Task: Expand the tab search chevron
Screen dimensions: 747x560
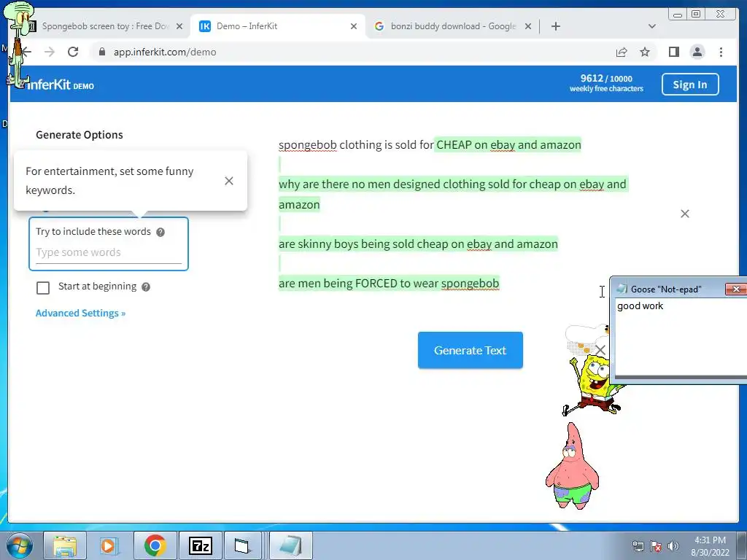Action: tap(652, 26)
